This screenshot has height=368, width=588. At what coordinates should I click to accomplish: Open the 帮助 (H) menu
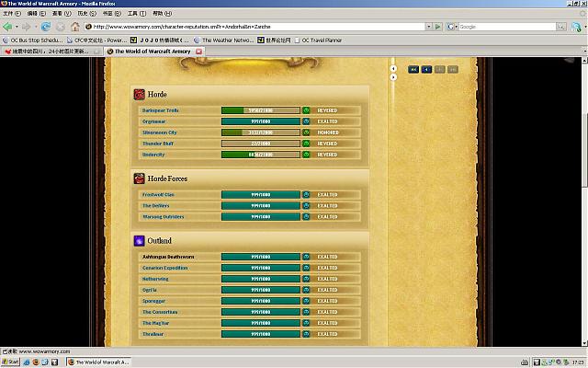[162, 14]
